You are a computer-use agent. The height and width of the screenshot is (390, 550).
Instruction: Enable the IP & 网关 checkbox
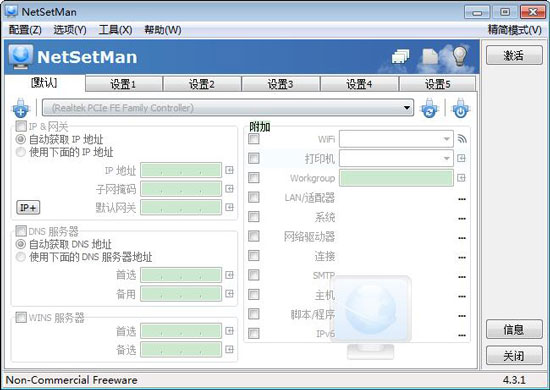pyautogui.click(x=21, y=126)
